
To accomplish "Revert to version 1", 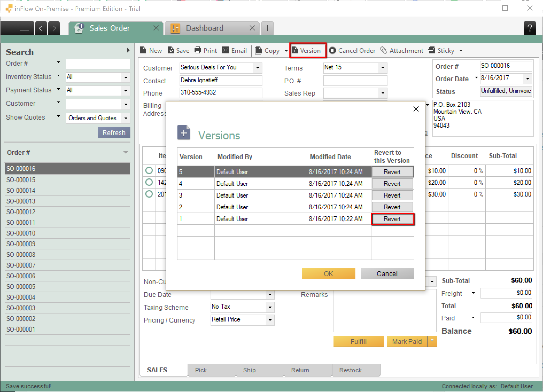I will click(x=392, y=219).
